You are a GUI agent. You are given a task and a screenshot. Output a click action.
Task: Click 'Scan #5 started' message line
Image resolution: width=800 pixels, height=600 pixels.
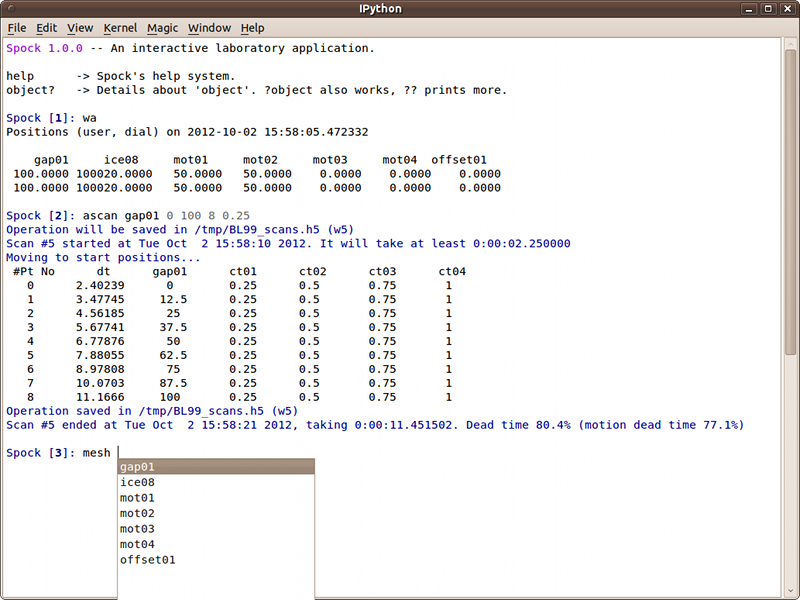pyautogui.click(x=288, y=243)
